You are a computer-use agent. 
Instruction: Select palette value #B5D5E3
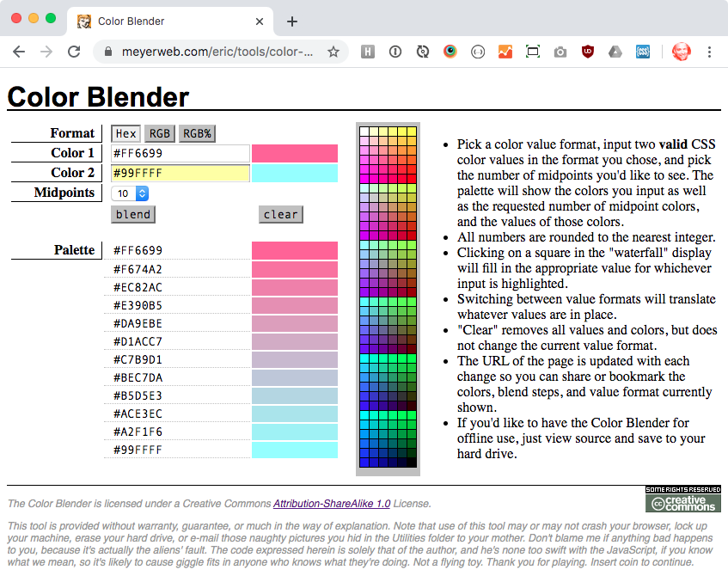pyautogui.click(x=138, y=395)
